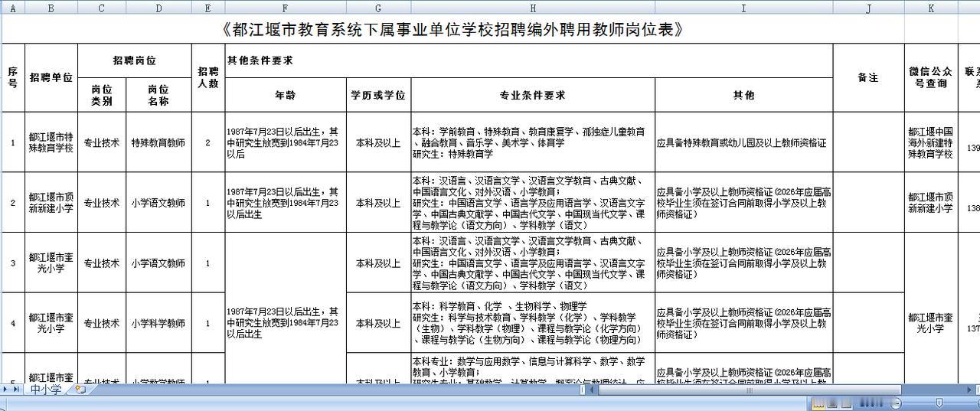The width and height of the screenshot is (980, 411).
Task: Click the 本科：学前教育、特殊教育 requirement cell
Action: 533,142
